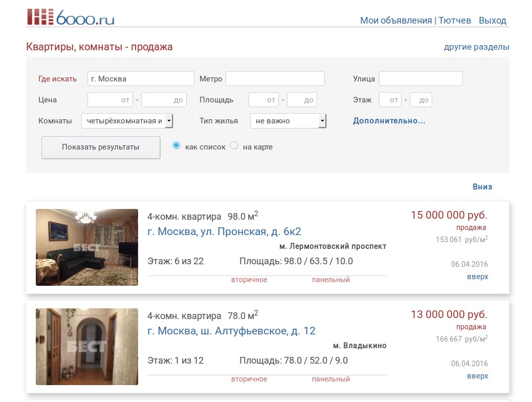Screen dimensions: 532x402
Task: Click the Площадь 'от' field
Action: click(263, 100)
